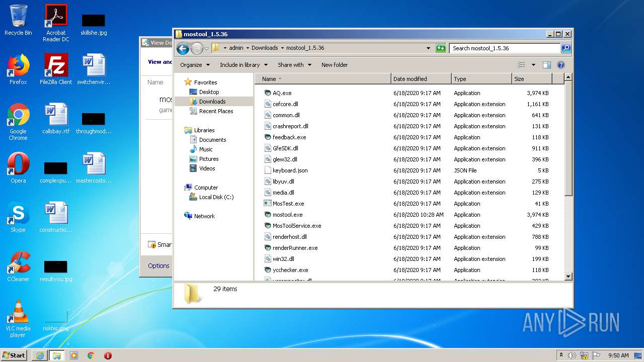The image size is (644, 362).
Task: Launch FileZilla Client desktop shortcut
Action: (56, 69)
